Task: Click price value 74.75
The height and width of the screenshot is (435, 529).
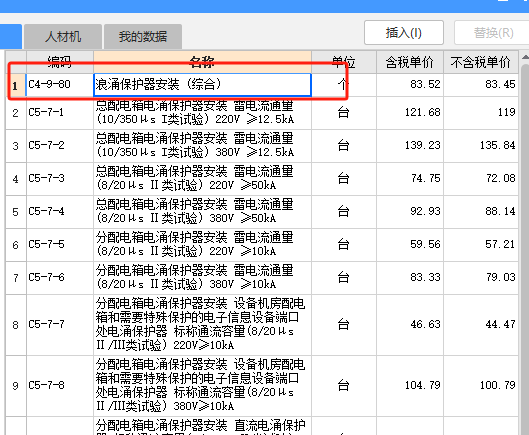Action: (425, 178)
